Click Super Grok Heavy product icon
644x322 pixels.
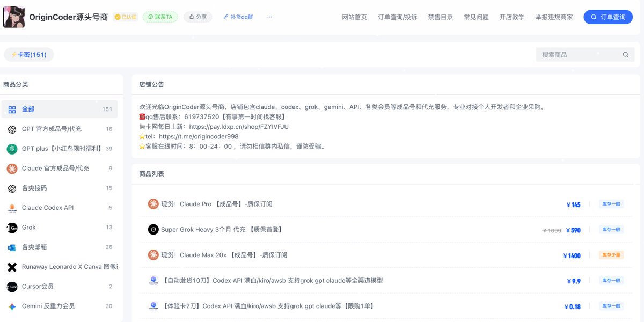pyautogui.click(x=153, y=230)
